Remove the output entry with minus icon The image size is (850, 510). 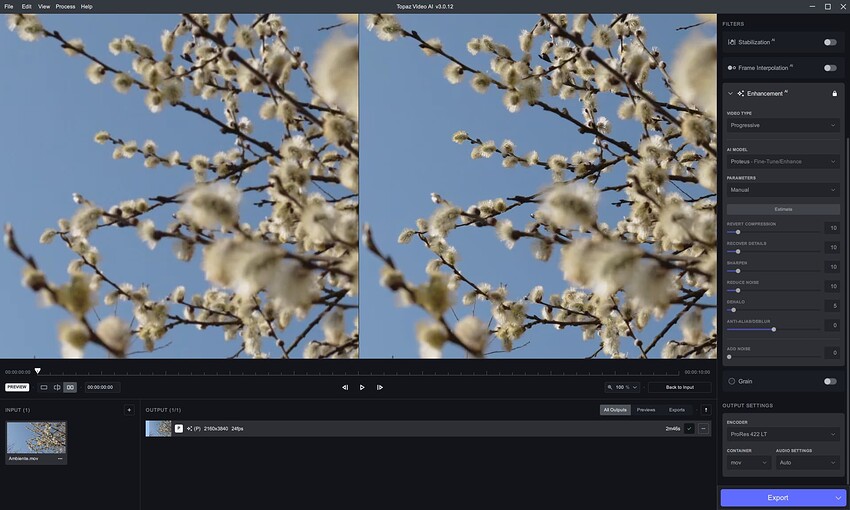click(703, 429)
